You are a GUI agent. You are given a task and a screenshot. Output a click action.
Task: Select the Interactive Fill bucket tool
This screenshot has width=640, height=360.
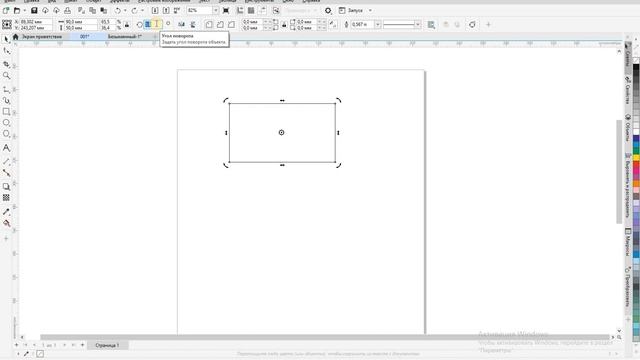tap(6, 223)
